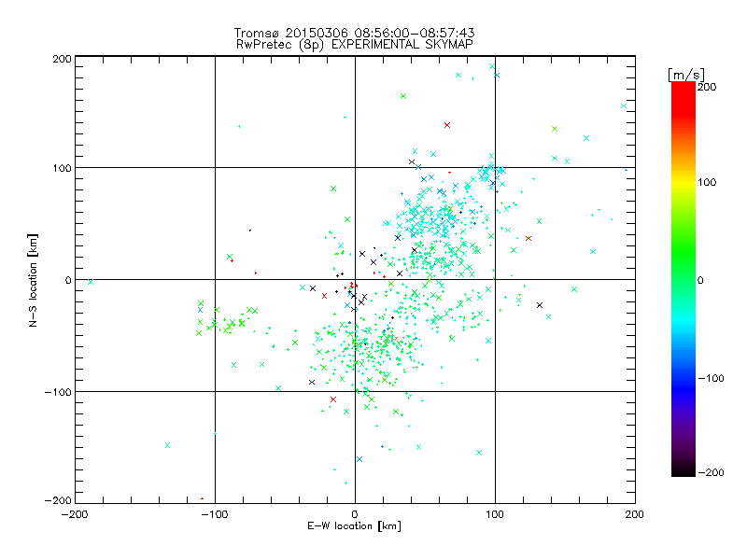Click the colorbar tick label '100'
The width and height of the screenshot is (747, 560).
coord(707,182)
